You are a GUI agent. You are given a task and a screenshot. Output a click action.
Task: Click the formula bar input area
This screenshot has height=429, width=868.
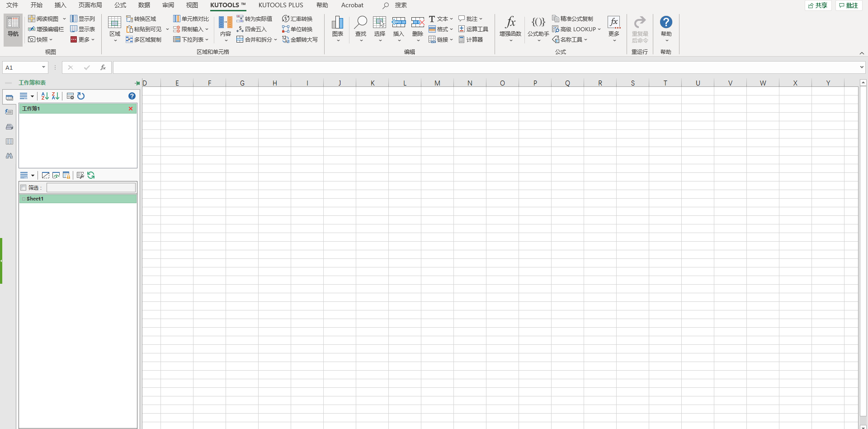[x=485, y=67]
